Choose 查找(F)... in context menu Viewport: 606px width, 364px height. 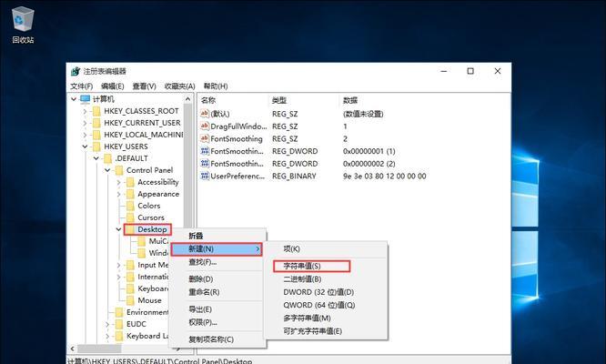tap(218, 262)
